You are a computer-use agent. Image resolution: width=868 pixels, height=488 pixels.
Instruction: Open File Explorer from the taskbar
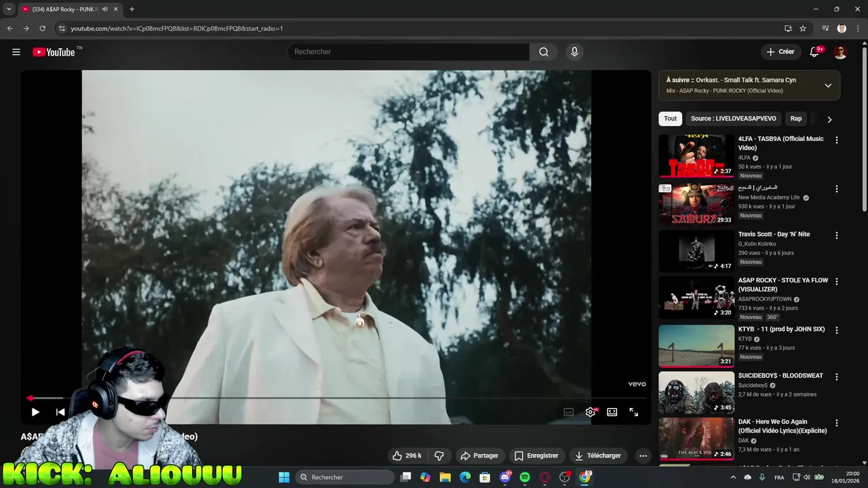[x=445, y=477]
